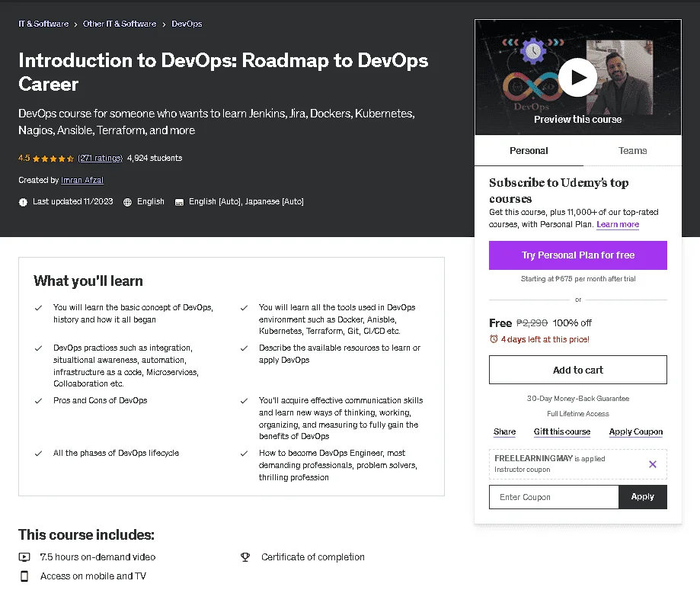Click the Apply coupon button

[x=642, y=497]
